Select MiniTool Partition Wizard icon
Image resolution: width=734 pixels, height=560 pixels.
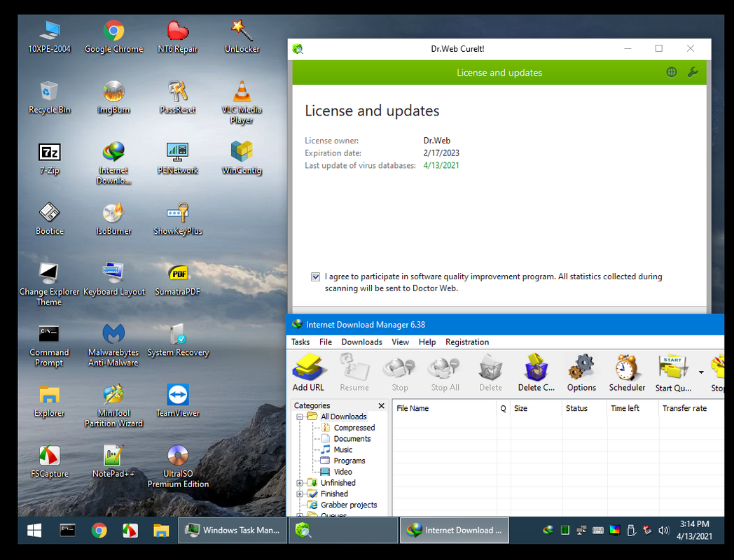coord(113,405)
